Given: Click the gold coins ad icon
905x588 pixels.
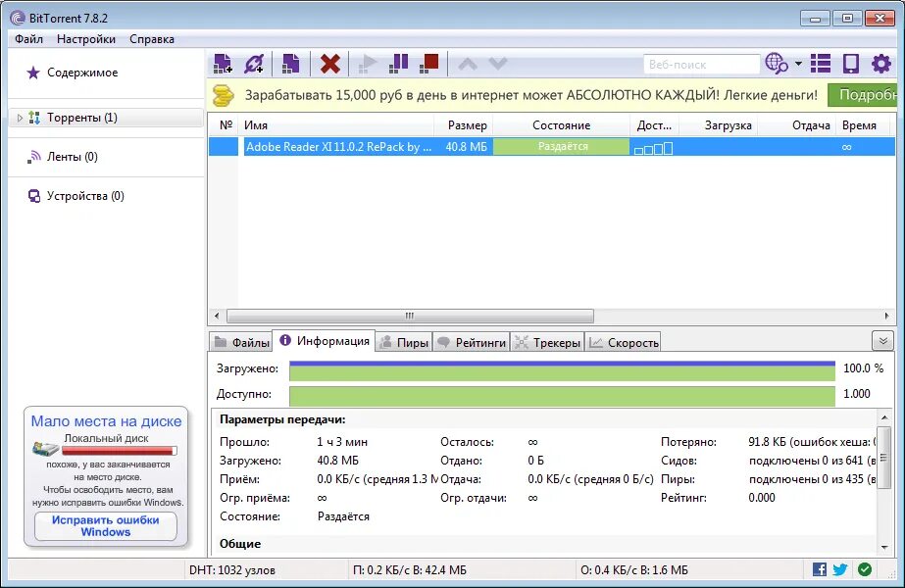Looking at the screenshot, I should pos(224,95).
